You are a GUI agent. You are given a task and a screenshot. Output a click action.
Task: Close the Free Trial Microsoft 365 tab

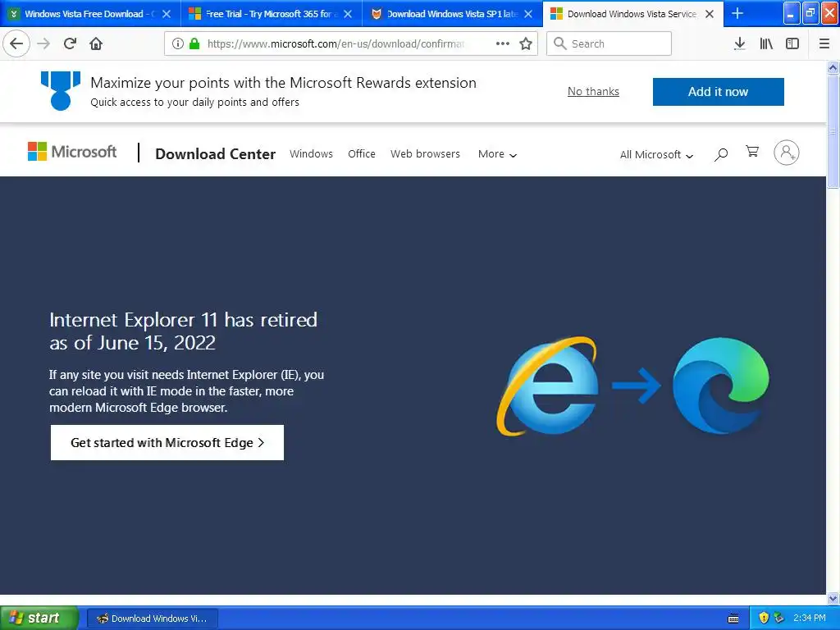point(348,14)
